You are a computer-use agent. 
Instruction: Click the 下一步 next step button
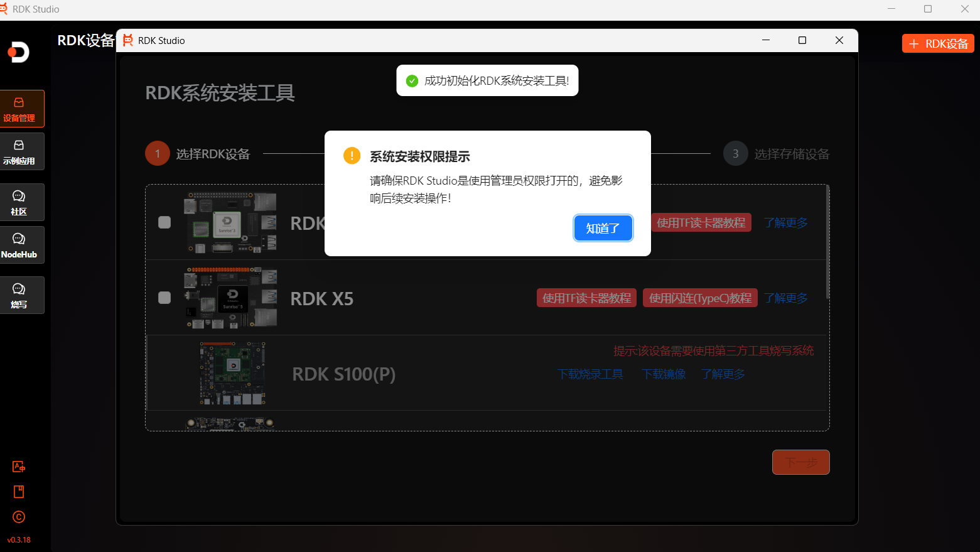coord(801,462)
